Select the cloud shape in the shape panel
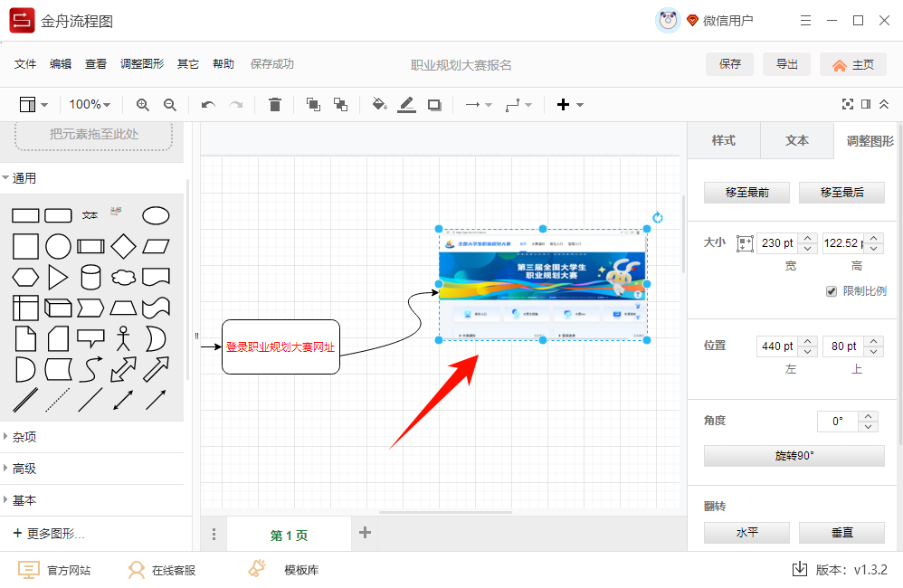Image resolution: width=903 pixels, height=588 pixels. click(123, 277)
